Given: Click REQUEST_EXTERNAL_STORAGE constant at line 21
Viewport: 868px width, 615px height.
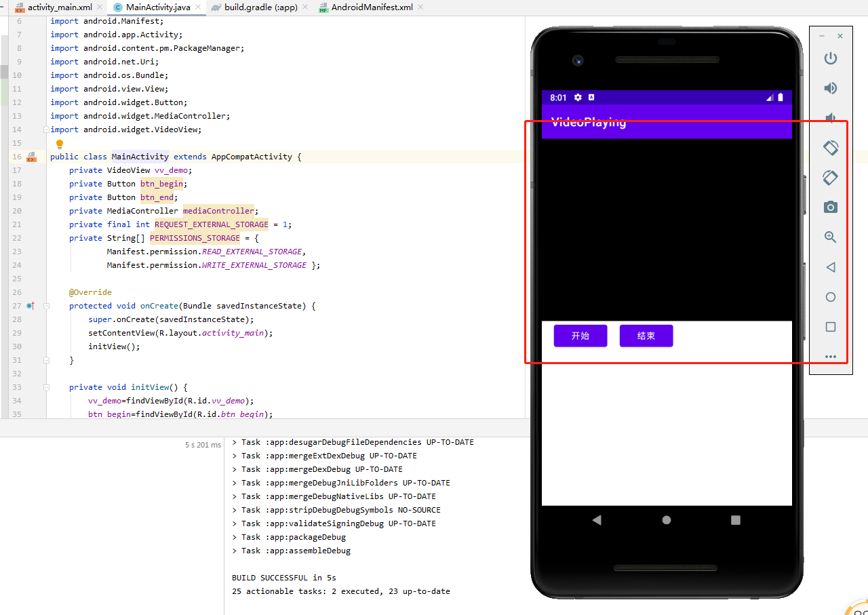Looking at the screenshot, I should (x=212, y=224).
